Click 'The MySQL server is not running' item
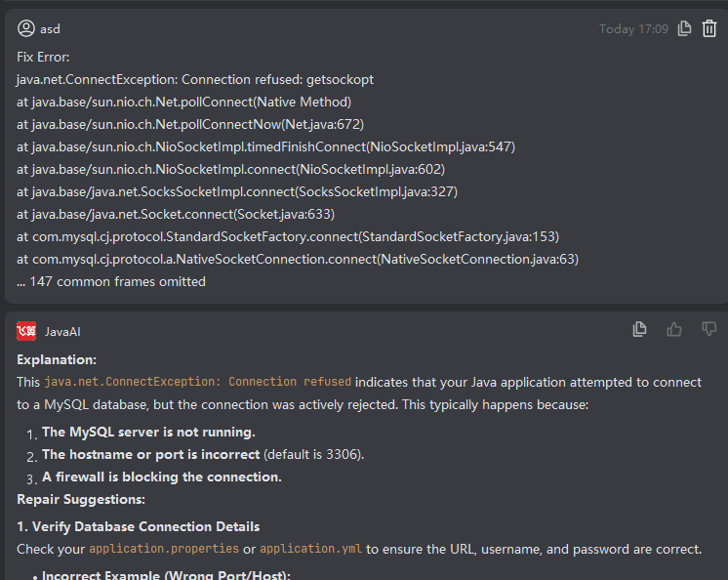This screenshot has height=580, width=728. coord(148,432)
